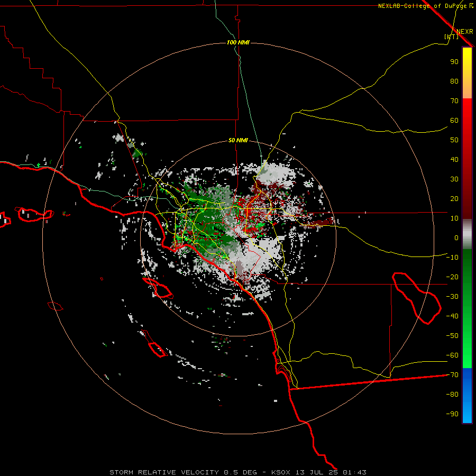Click the "100 NMI" range ring label

[x=238, y=42]
